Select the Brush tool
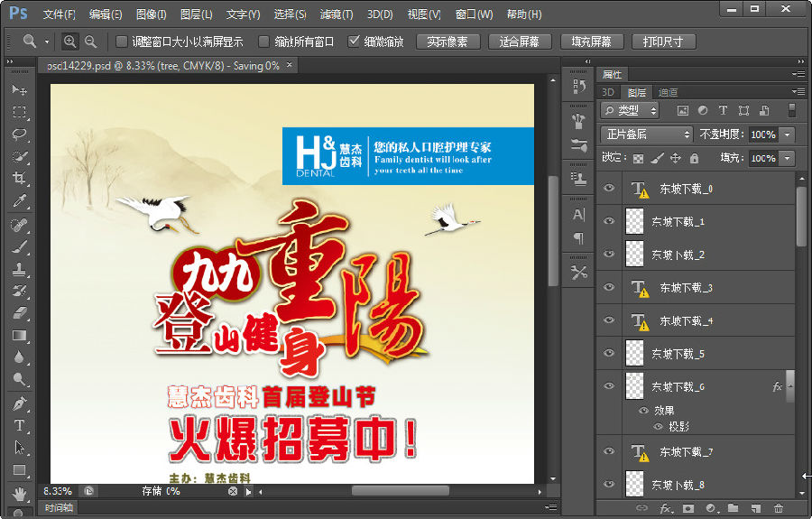The image size is (812, 519). coord(20,247)
